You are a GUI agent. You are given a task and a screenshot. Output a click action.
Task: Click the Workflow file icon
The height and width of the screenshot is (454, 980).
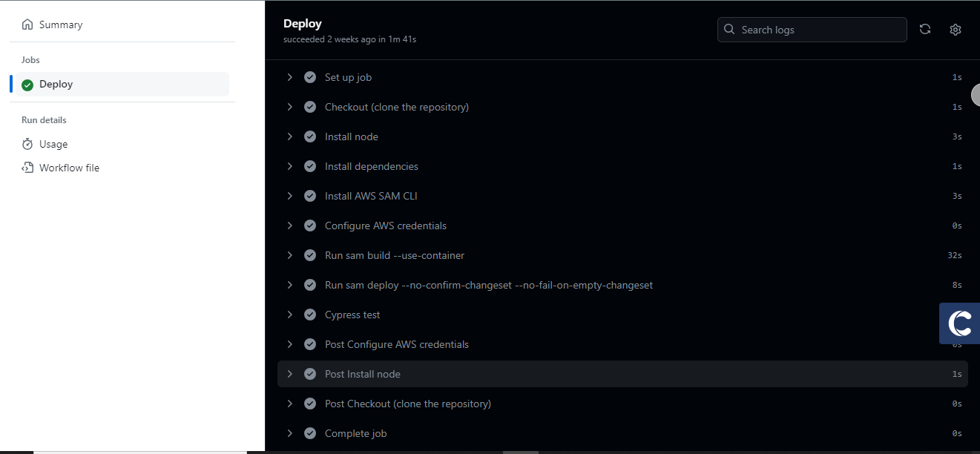[x=27, y=168]
